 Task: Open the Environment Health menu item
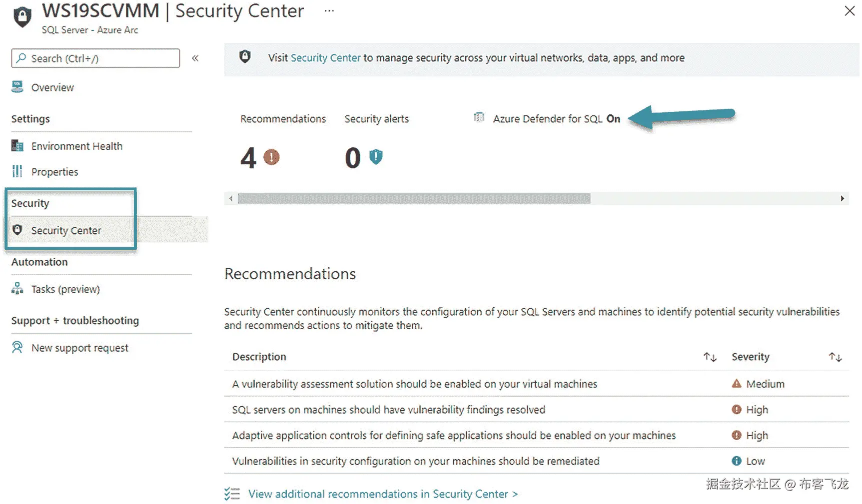(x=76, y=146)
